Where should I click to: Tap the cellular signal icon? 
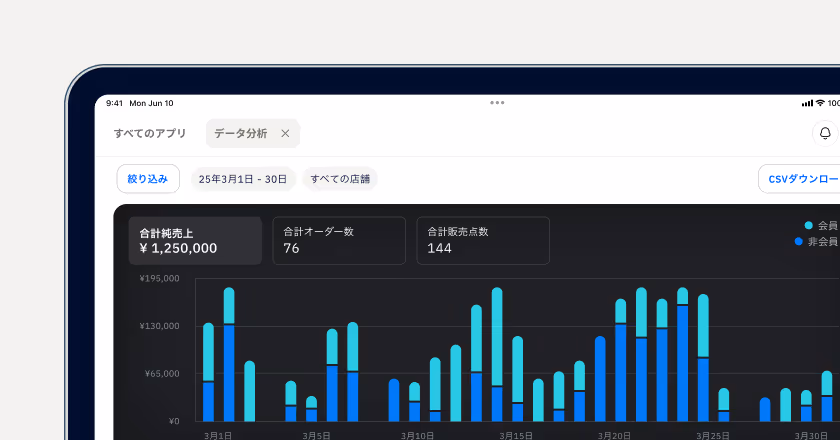pyautogui.click(x=807, y=103)
